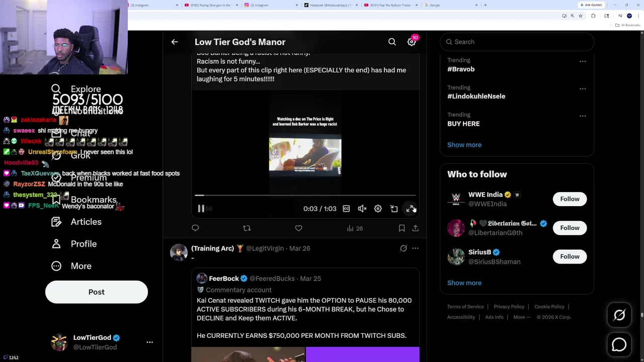Open more options on Training Arc post
The image size is (644, 362).
[415, 248]
